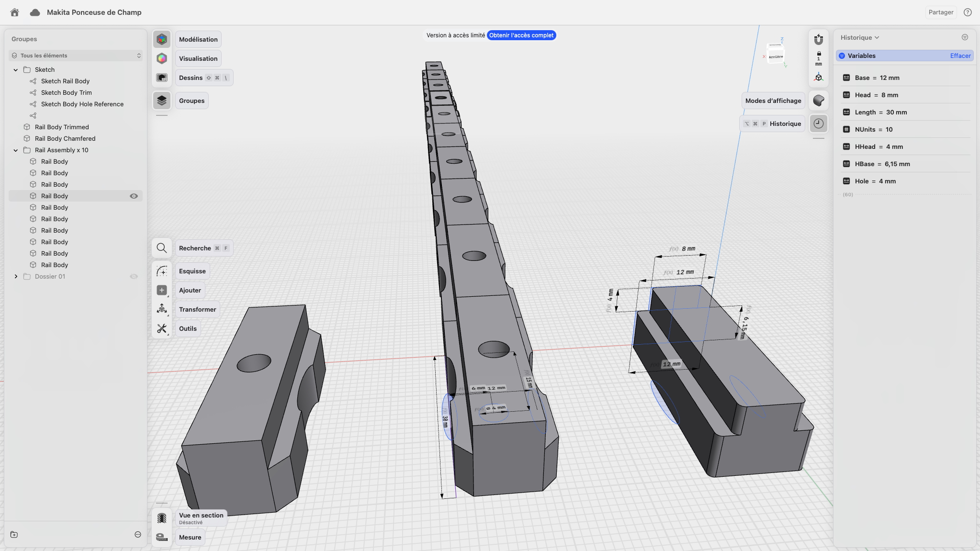Open the Recherche magnifier icon
This screenshot has width=980, height=551.
coord(162,248)
